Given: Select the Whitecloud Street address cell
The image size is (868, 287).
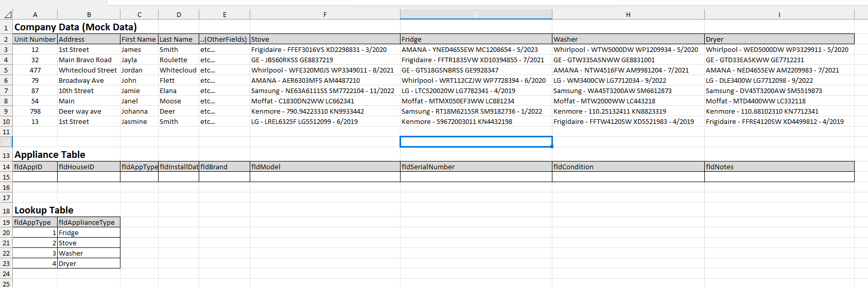Looking at the screenshot, I should click(x=89, y=70).
